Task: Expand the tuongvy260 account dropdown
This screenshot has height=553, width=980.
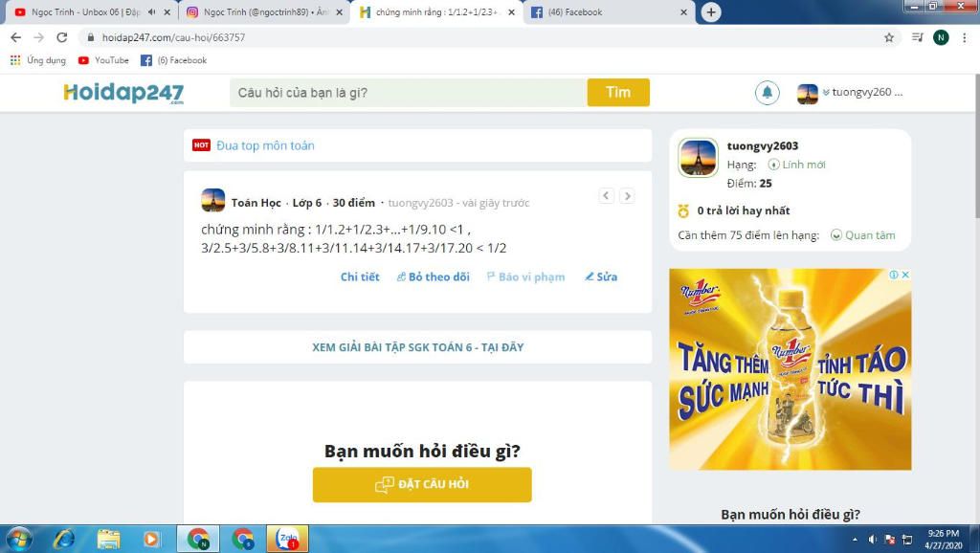Action: pos(862,93)
